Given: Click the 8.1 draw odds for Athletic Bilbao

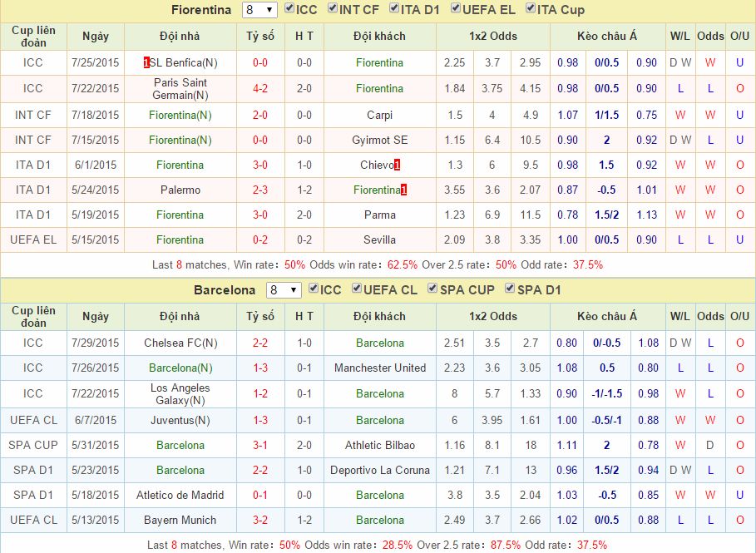Looking at the screenshot, I should [492, 445].
